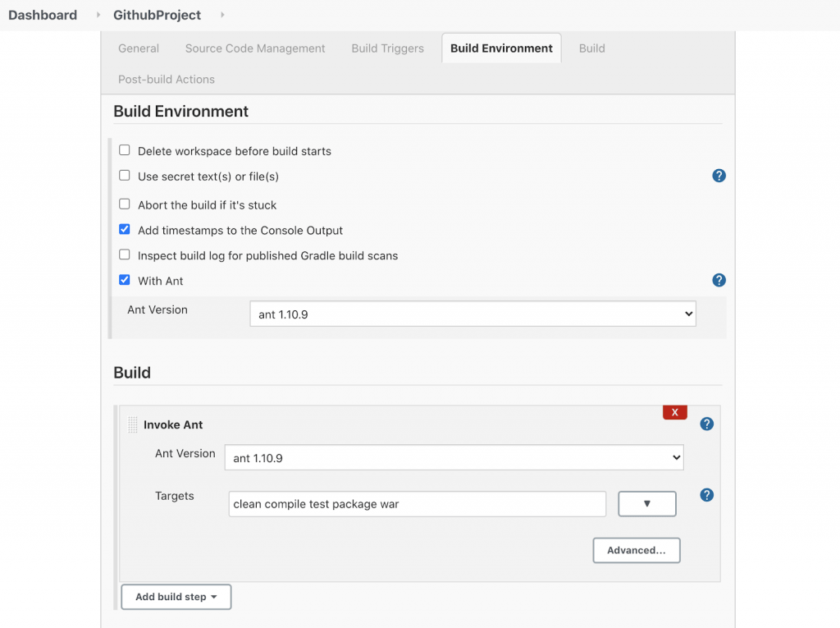Open Invoke Ant's Ant Version dropdown
Screen dimensions: 840x628
[454, 458]
